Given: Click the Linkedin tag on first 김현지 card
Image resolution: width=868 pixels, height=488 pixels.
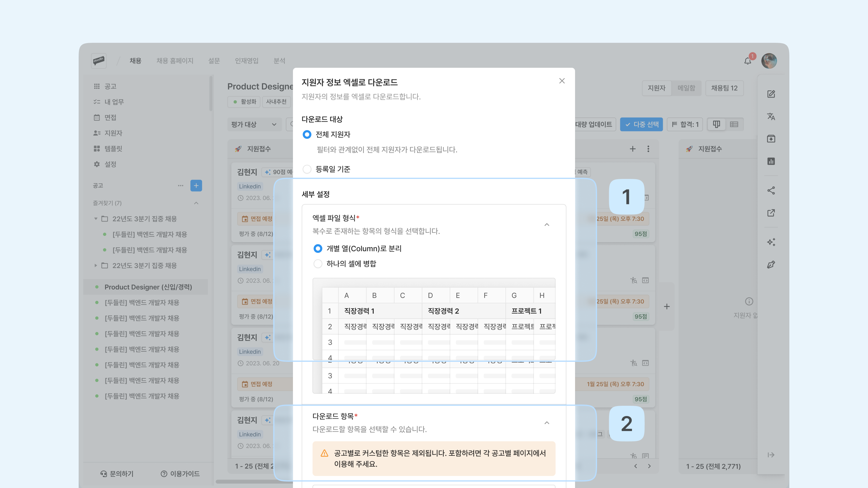Looking at the screenshot, I should pyautogui.click(x=250, y=186).
